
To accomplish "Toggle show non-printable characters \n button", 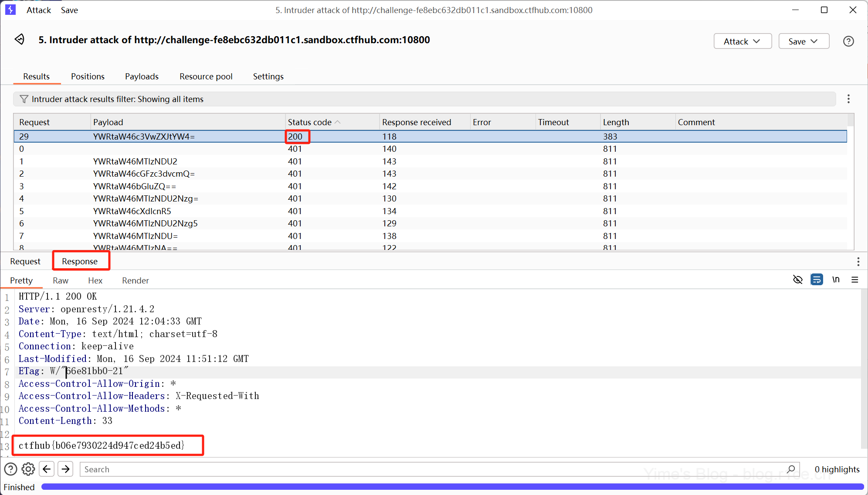I will [x=836, y=280].
